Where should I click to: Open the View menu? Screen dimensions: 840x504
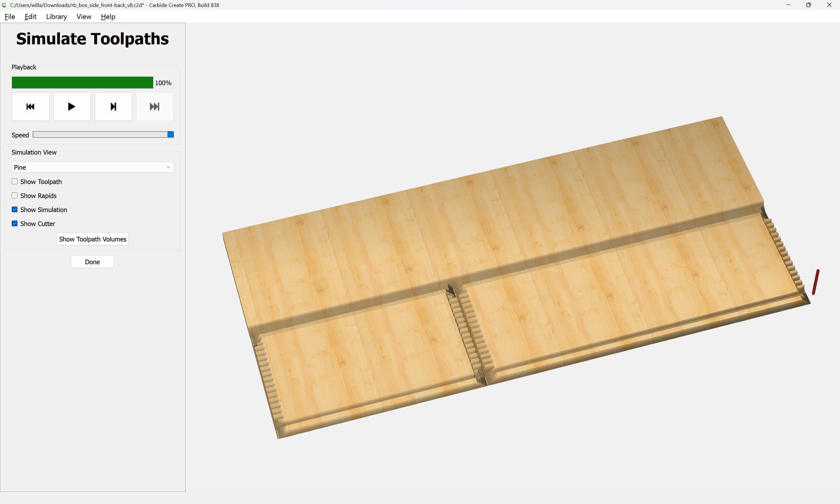[x=84, y=17]
